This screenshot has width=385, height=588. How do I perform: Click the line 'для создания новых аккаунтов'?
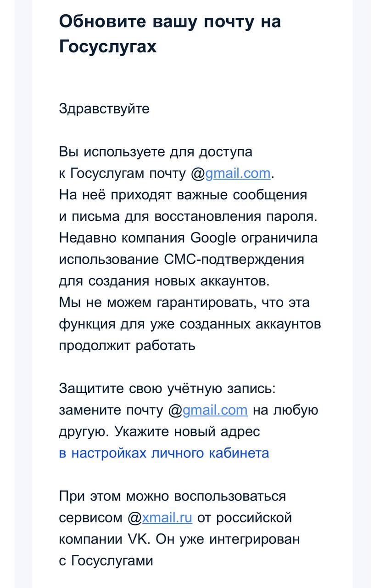(x=164, y=281)
